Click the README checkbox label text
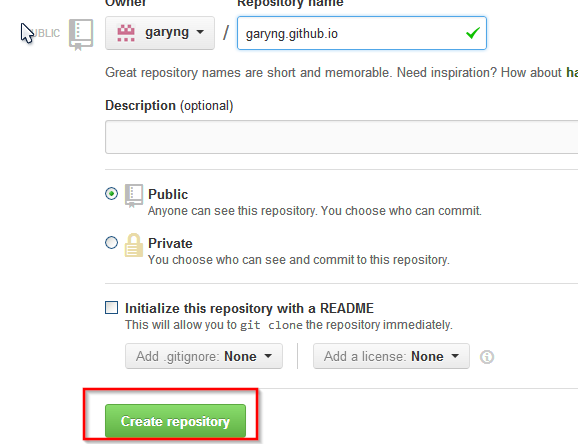 click(x=249, y=308)
